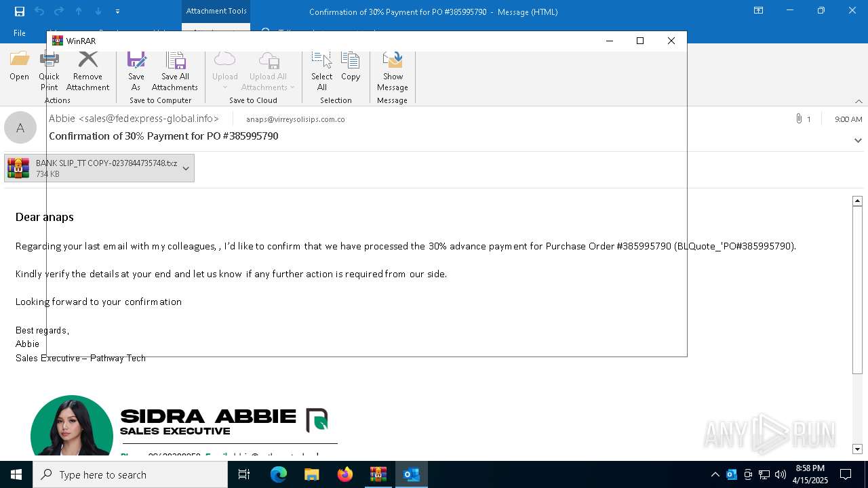Image resolution: width=868 pixels, height=488 pixels.
Task: Select the BANK SLIP_TT COPY attachment
Action: pos(92,168)
